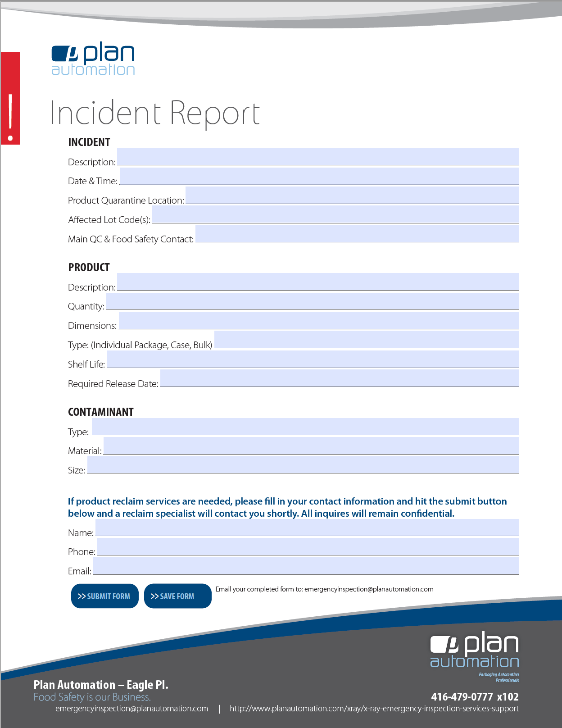
Task: Click the Plan Automation logo at top
Action: (93, 59)
